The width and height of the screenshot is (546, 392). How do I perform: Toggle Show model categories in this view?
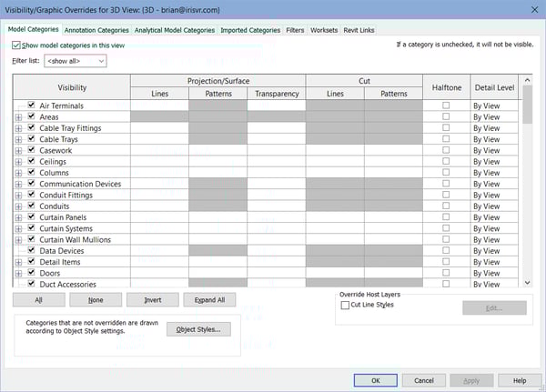click(x=16, y=45)
